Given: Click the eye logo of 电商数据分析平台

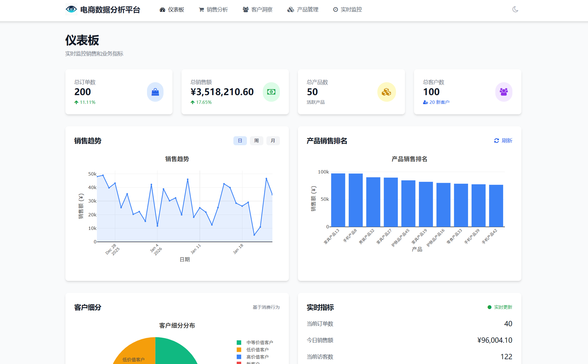Looking at the screenshot, I should point(71,9).
